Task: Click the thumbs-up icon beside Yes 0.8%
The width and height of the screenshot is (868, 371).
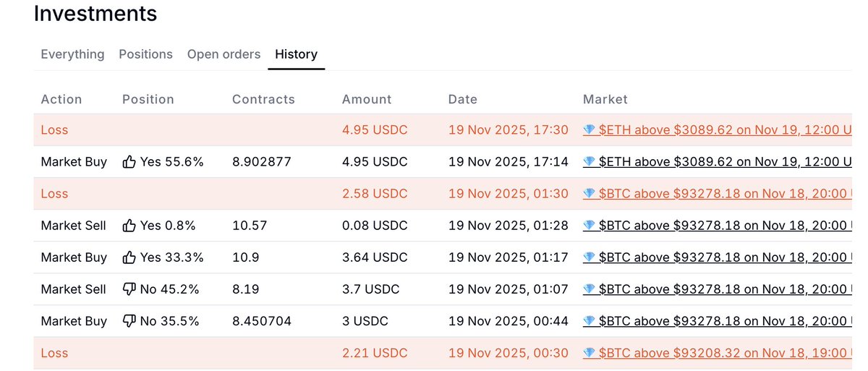Action: [x=129, y=226]
